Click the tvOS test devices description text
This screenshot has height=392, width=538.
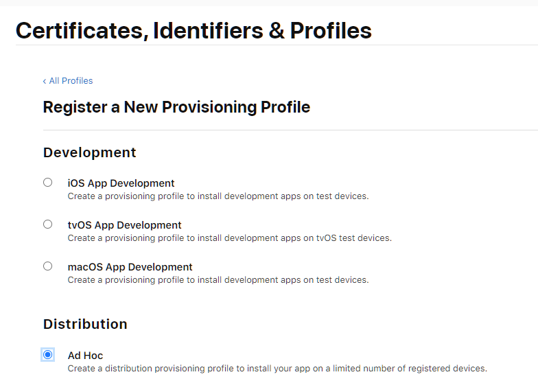[229, 238]
